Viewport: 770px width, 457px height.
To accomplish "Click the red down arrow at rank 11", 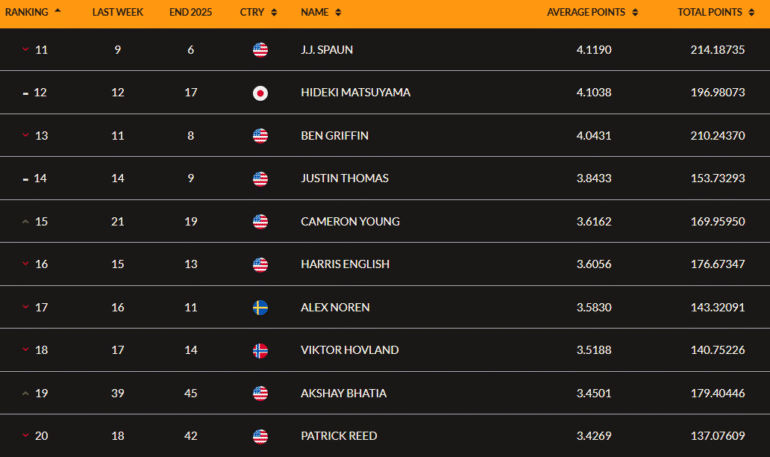I will pos(25,50).
